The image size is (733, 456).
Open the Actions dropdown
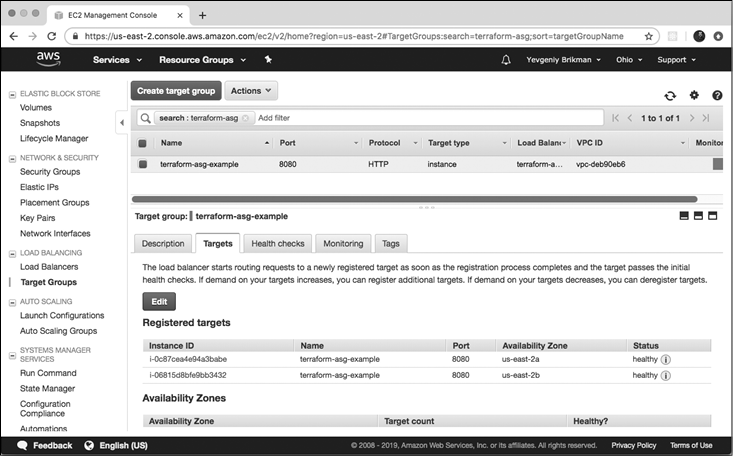tap(251, 91)
